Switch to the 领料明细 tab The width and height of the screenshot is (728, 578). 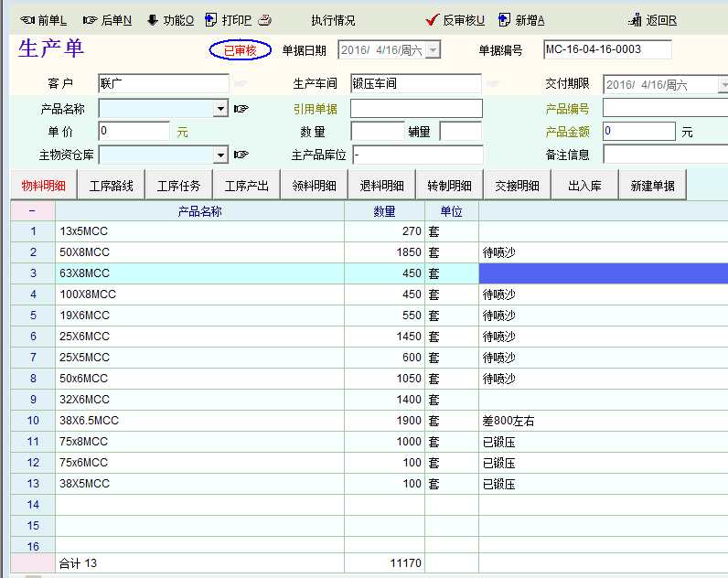[x=315, y=186]
